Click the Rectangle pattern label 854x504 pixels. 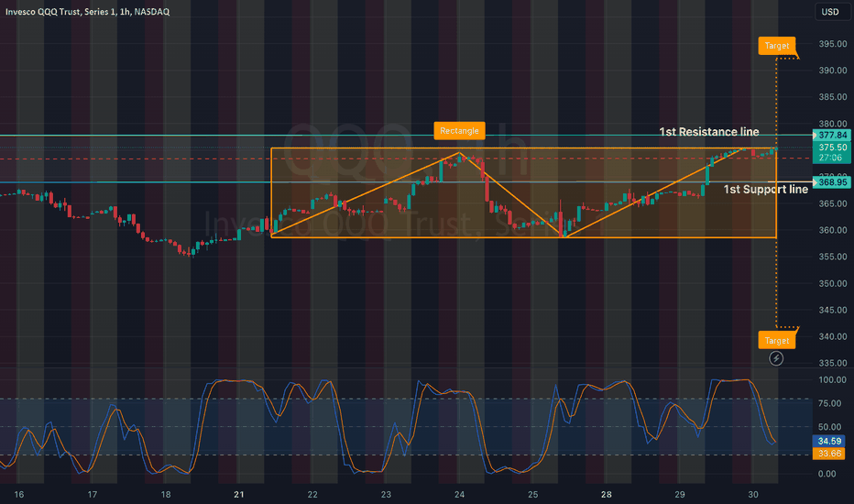tap(459, 131)
